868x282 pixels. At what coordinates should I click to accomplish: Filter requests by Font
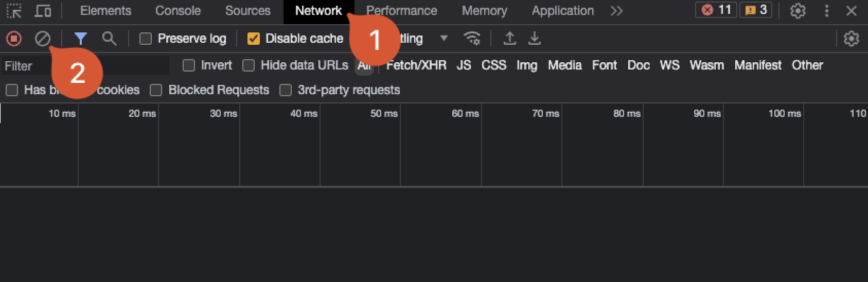[604, 65]
